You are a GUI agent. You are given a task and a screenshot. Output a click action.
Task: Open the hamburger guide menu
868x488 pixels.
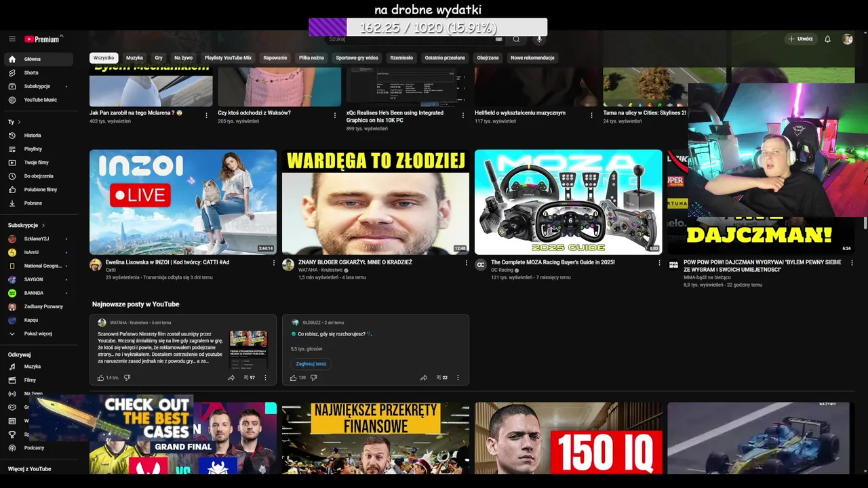click(12, 39)
